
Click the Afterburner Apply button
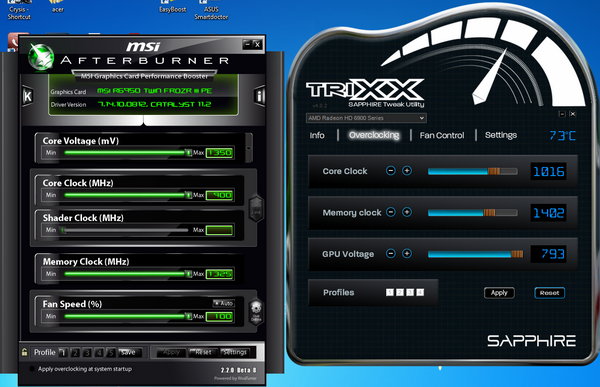coord(171,353)
